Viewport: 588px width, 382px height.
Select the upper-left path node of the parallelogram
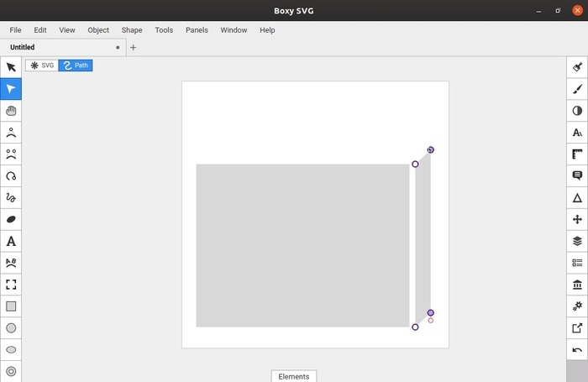click(415, 165)
